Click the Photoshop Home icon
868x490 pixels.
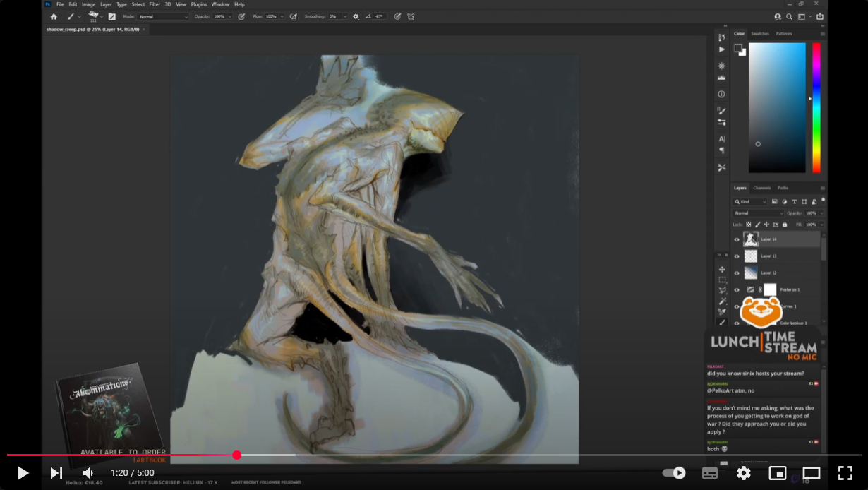pos(54,16)
